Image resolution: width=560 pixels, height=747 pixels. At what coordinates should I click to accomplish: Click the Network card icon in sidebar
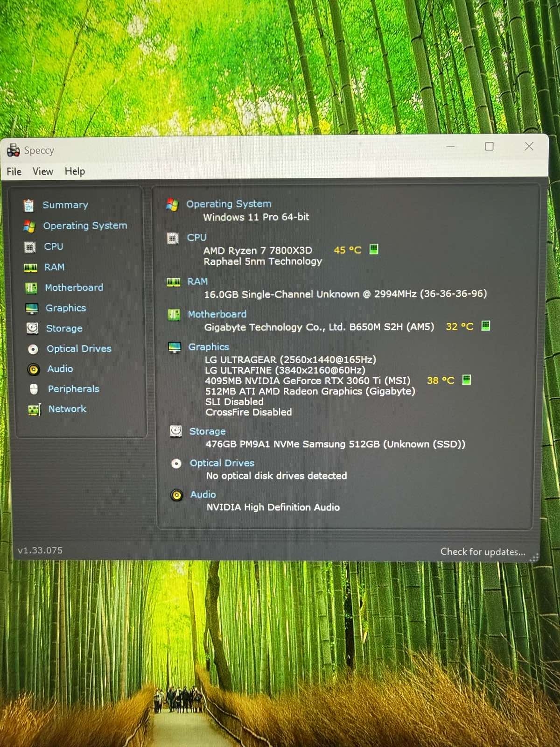click(x=35, y=409)
